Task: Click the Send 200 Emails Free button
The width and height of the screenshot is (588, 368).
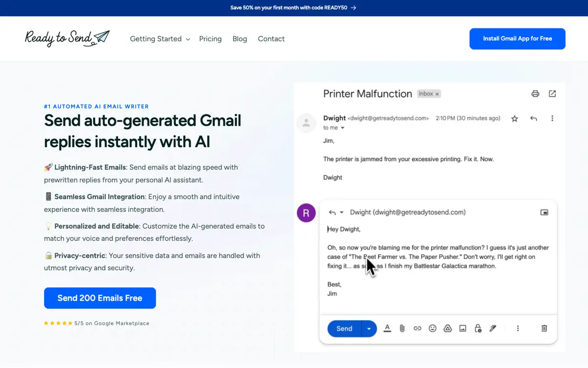Action: pyautogui.click(x=100, y=298)
